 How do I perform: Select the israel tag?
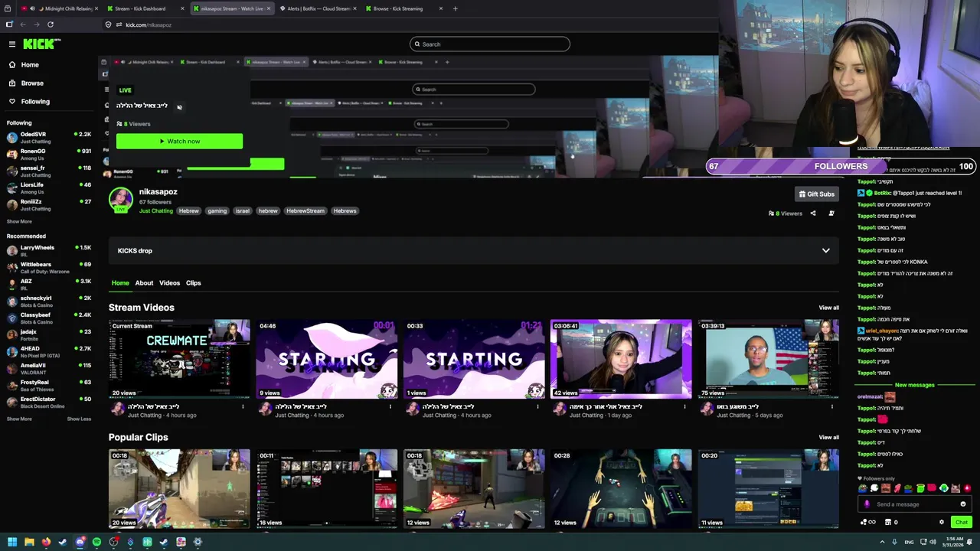(243, 210)
